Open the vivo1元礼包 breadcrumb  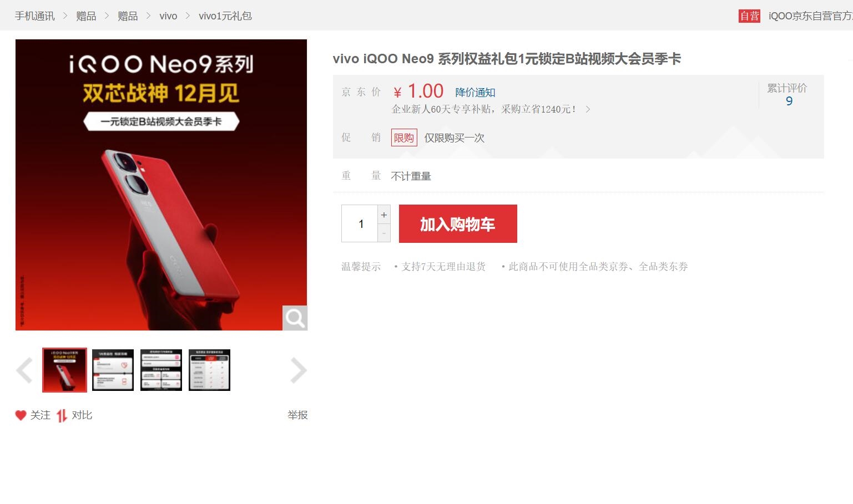coord(225,16)
